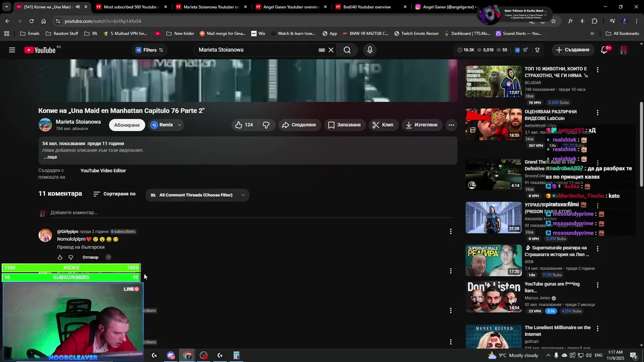This screenshot has height=362, width=644.
Task: Click the Chrome address bar URL
Action: point(103,21)
